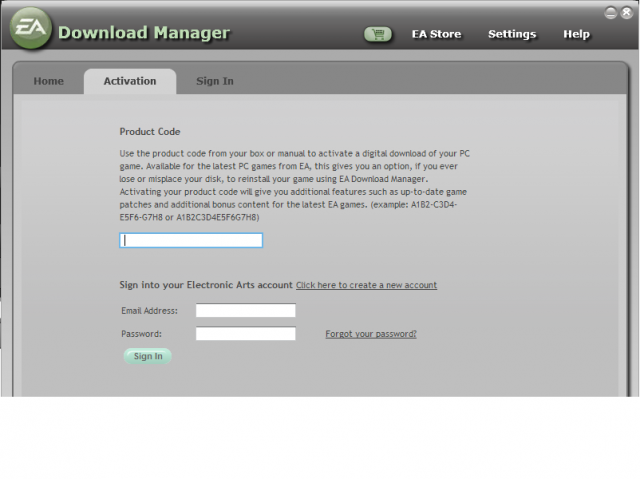Image resolution: width=640 pixels, height=479 pixels.
Task: Click the green Sign In button
Action: [x=148, y=356]
